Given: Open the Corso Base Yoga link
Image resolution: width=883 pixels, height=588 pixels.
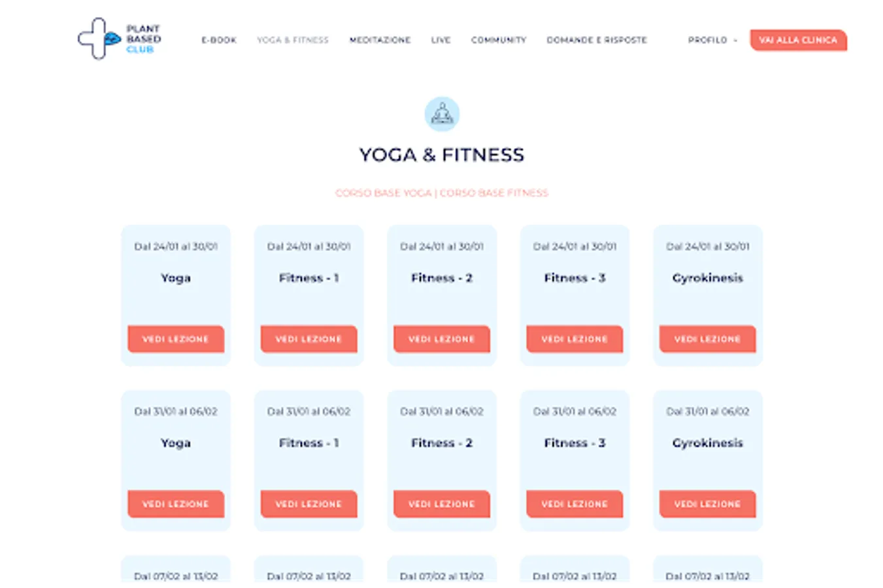Looking at the screenshot, I should pyautogui.click(x=384, y=193).
